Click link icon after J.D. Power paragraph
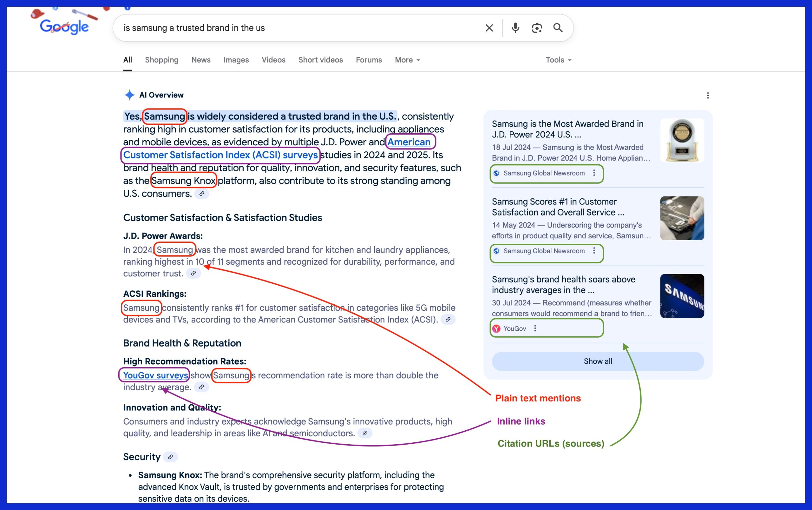This screenshot has width=812, height=510. 193,273
